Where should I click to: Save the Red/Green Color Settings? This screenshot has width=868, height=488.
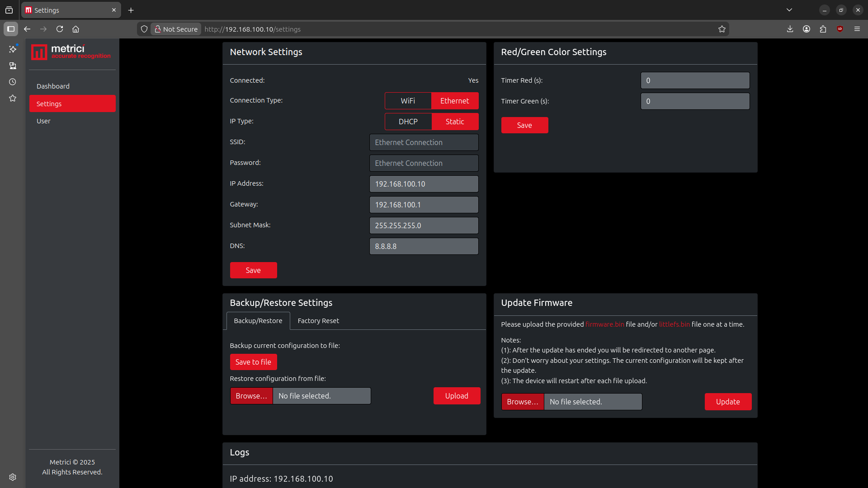pos(524,125)
